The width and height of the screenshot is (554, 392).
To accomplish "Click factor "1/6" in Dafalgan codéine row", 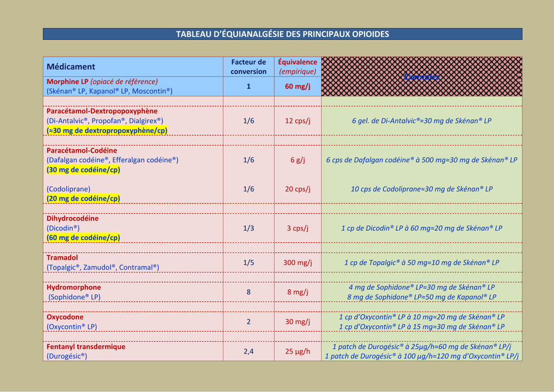I will [x=248, y=160].
